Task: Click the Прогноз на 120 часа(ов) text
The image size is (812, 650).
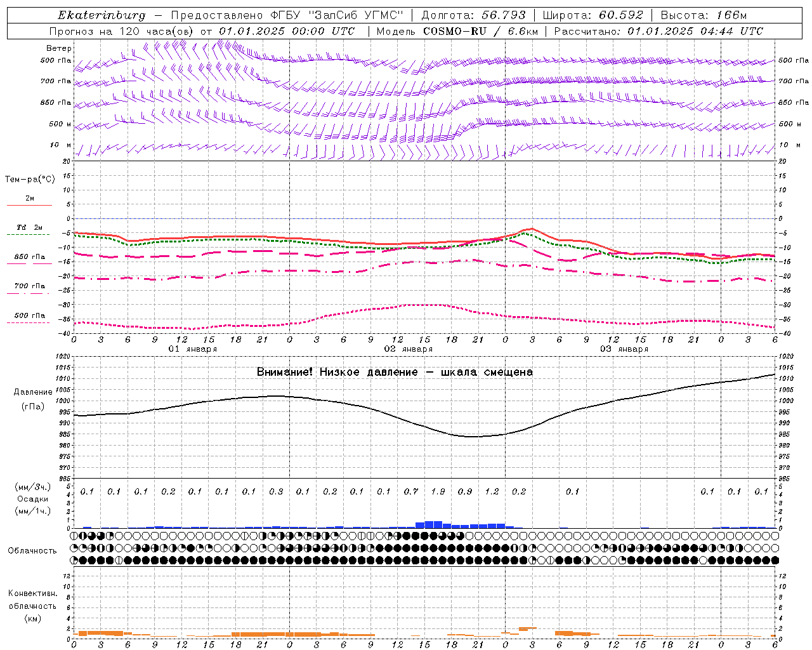Action: pos(122,31)
